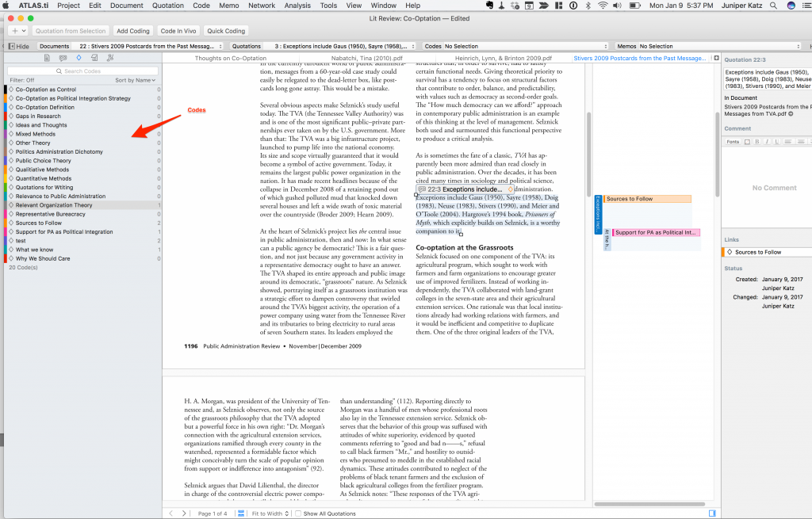Viewport: 812px width, 519px height.
Task: Go to previous page arrow in footer
Action: pyautogui.click(x=171, y=513)
